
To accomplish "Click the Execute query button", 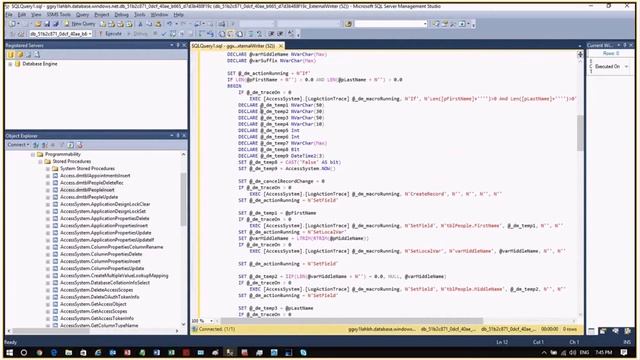I will (x=110, y=33).
